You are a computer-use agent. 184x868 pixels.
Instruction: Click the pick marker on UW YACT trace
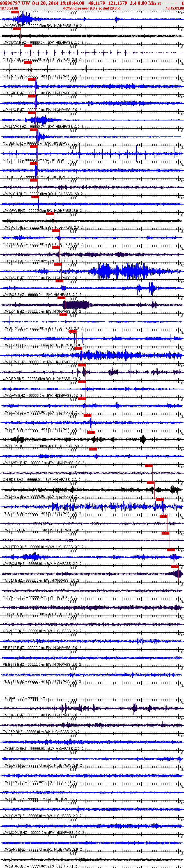(50, 213)
